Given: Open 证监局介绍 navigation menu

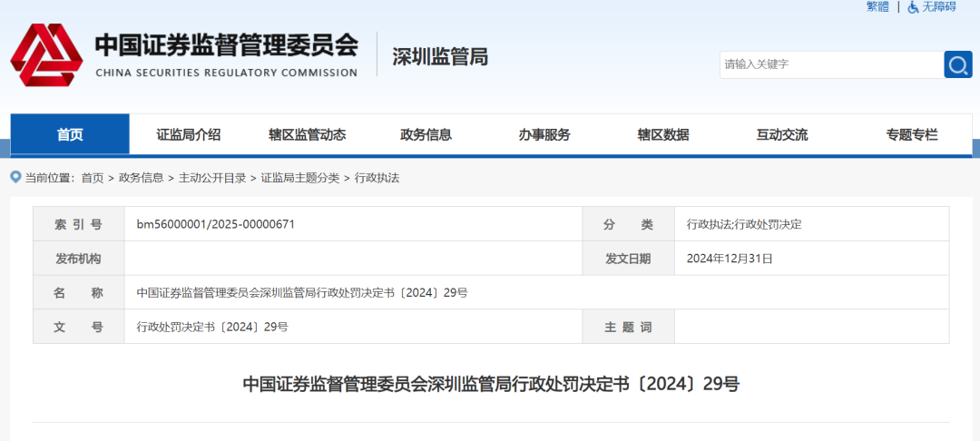Looking at the screenshot, I should coord(189,134).
